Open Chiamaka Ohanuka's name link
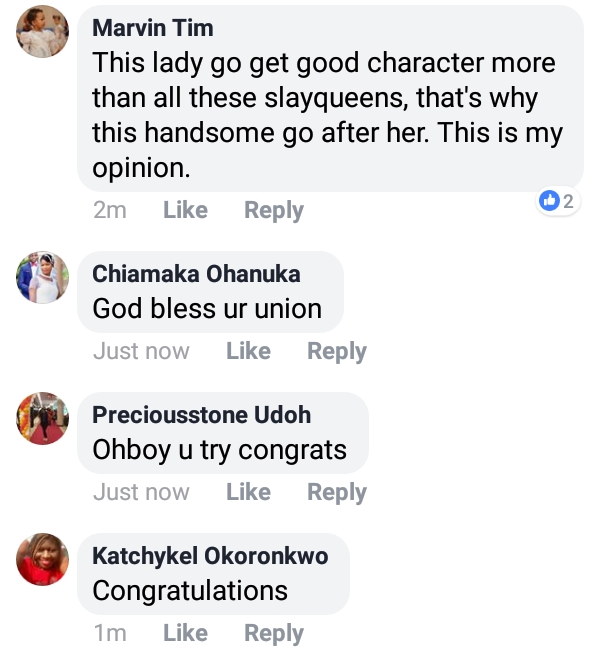Image resolution: width=600 pixels, height=666 pixels. point(196,274)
